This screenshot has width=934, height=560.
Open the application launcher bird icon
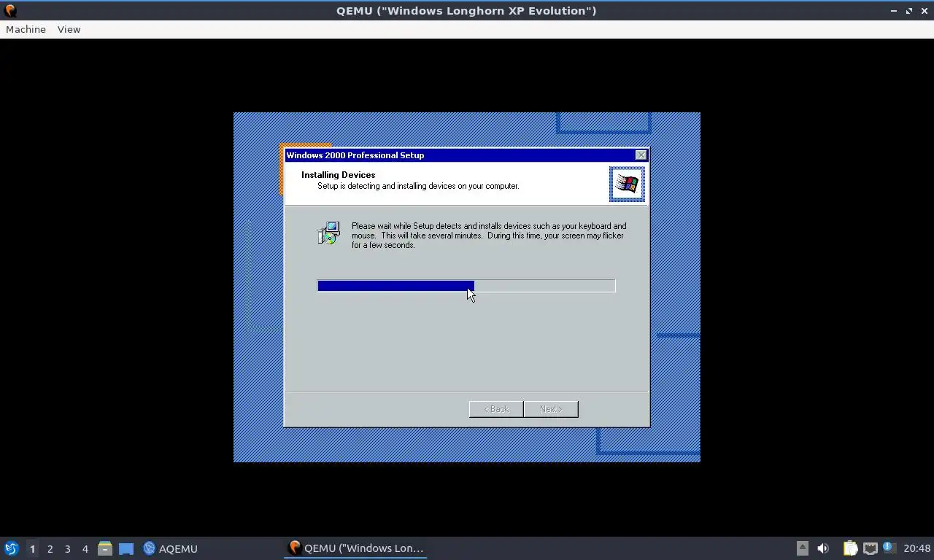click(11, 548)
